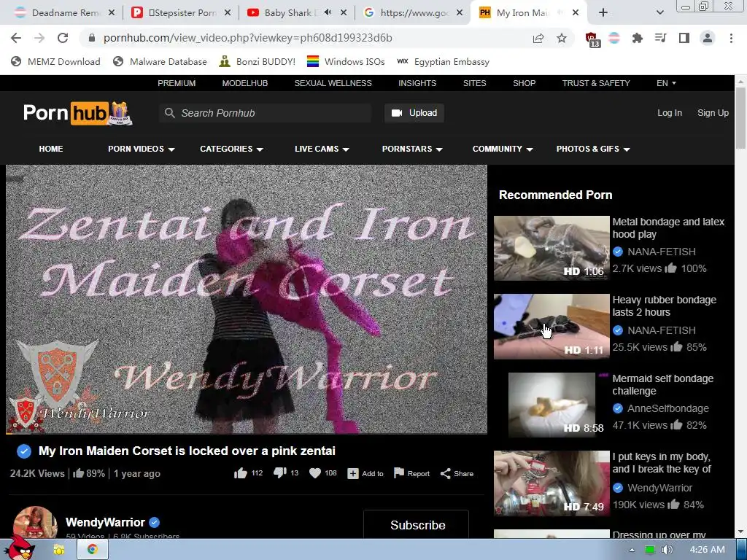747x560 pixels.
Task: Open the thumbnail for Heavy rubber bondage video
Action: coord(551,326)
